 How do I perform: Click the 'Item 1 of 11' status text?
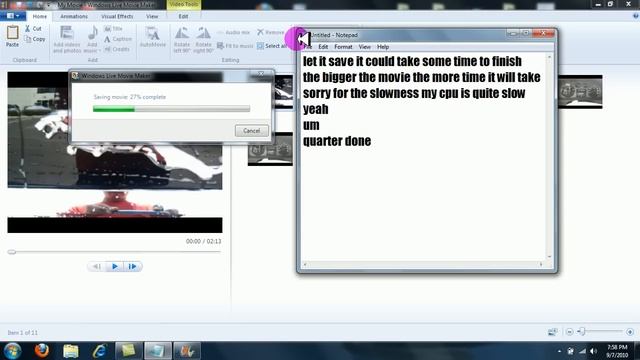(x=22, y=333)
